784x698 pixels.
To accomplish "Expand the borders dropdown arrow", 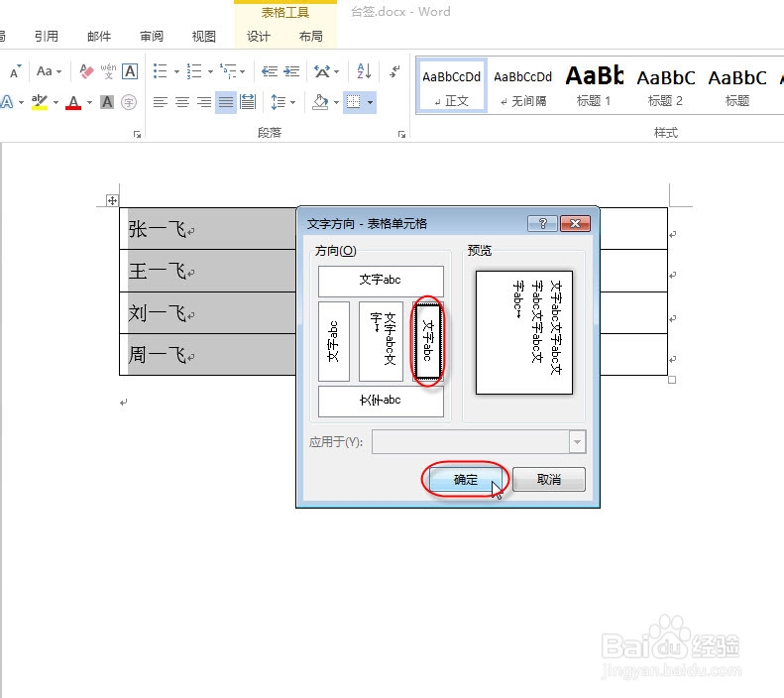I will (x=370, y=102).
